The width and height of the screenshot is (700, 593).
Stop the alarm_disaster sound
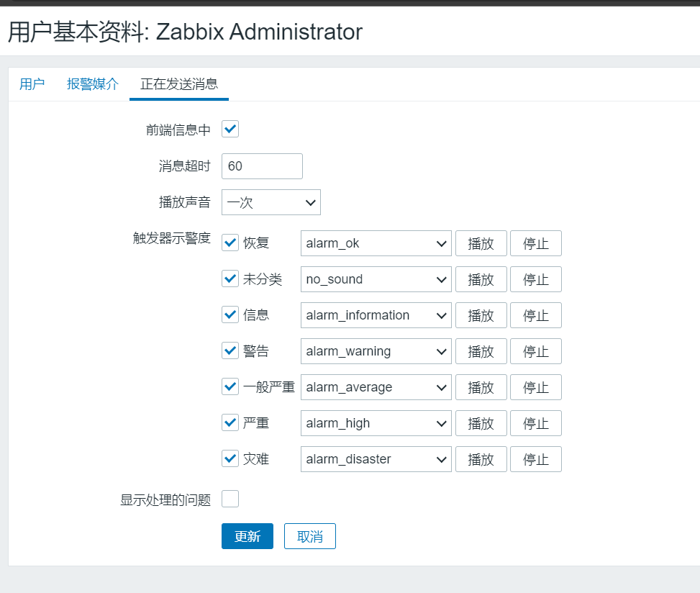535,459
